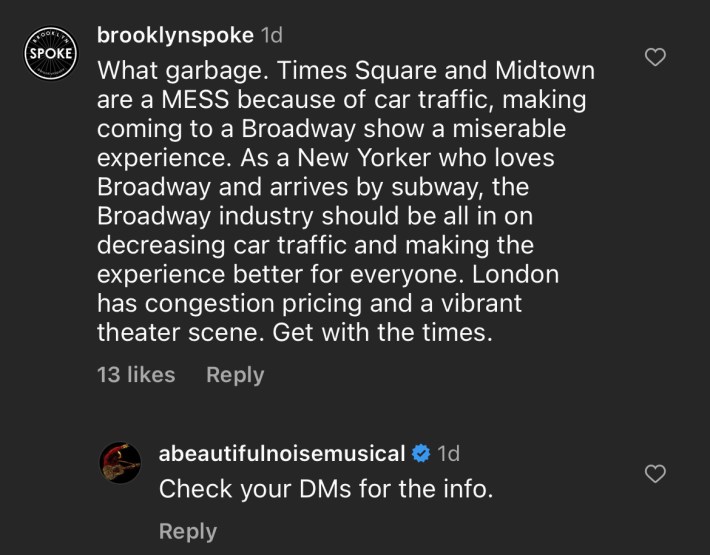The height and width of the screenshot is (555, 710).
Task: Reply to the brooklynspoke comment
Action: click(235, 375)
